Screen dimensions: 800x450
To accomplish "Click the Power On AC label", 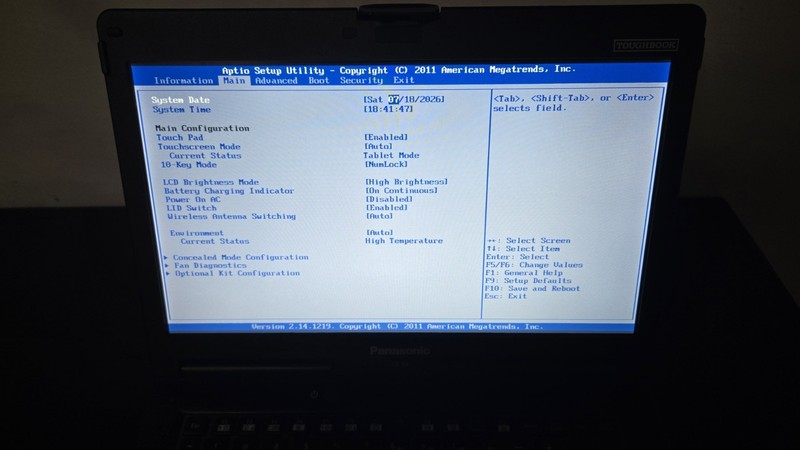I will [x=193, y=199].
